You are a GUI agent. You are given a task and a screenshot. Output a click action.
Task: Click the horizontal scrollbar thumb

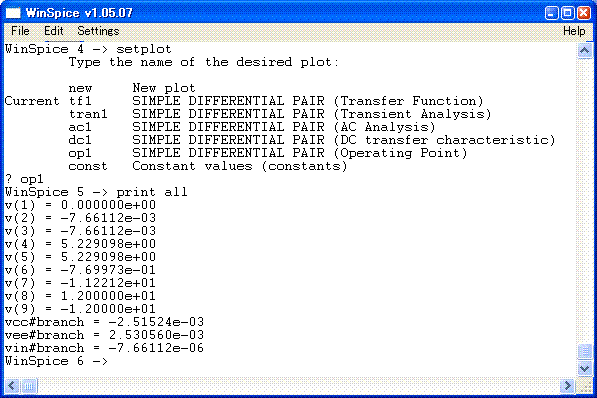point(29,386)
